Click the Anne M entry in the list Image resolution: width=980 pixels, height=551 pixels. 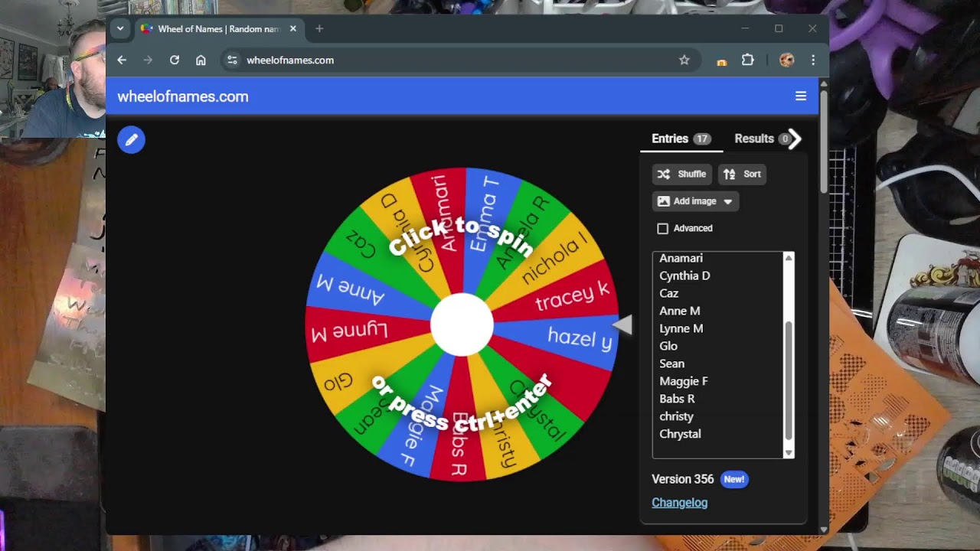click(679, 311)
